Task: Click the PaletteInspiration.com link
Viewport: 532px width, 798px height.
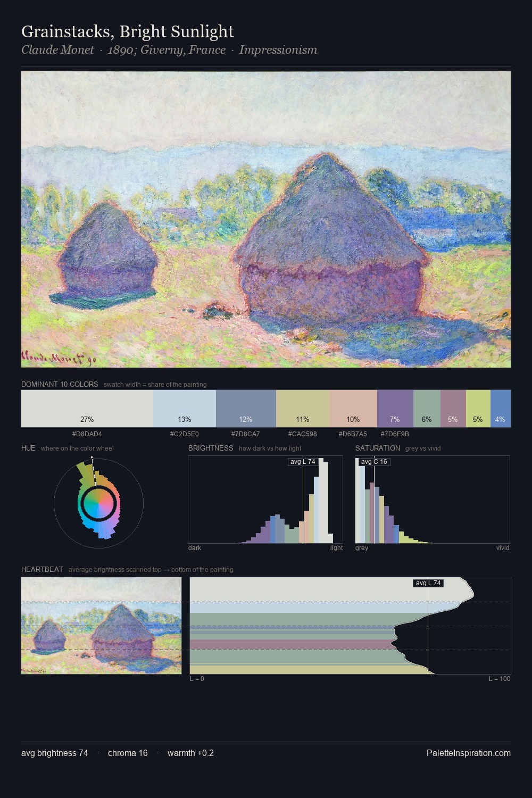Action: [469, 753]
